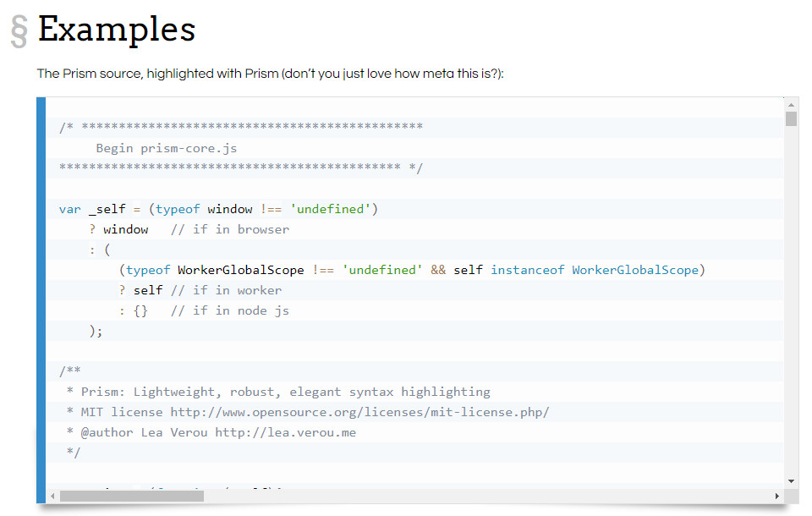This screenshot has height=516, width=812.
Task: Click the vertical scrollbar thumb
Action: pos(791,118)
